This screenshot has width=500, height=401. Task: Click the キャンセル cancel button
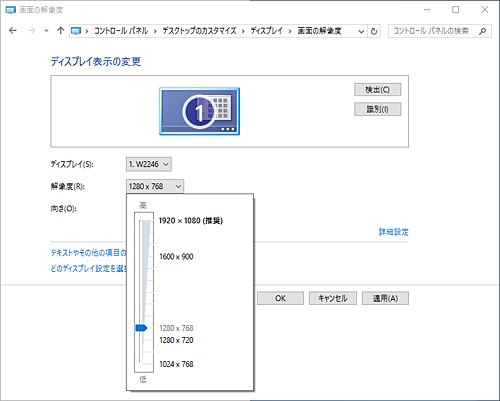(x=333, y=298)
